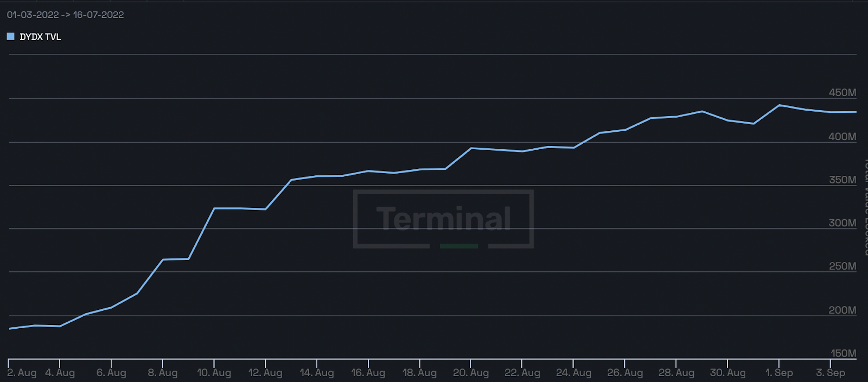Click the 14. Aug x-axis label
The height and width of the screenshot is (382, 868).
[x=317, y=373]
